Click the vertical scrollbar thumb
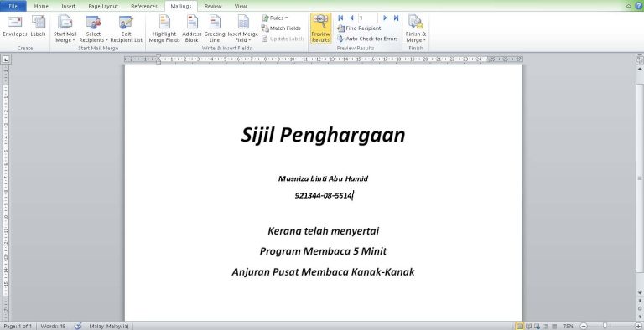The width and height of the screenshot is (644, 330). 640,178
